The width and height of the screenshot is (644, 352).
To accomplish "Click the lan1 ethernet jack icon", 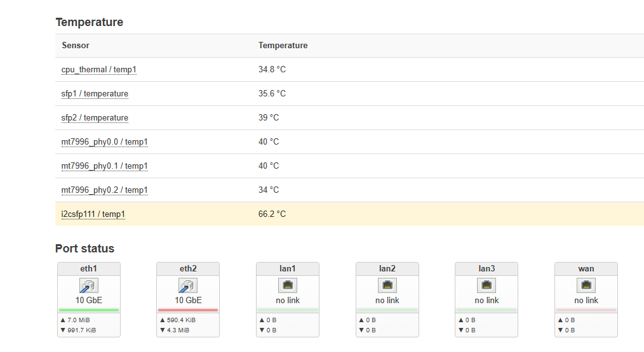I will [x=288, y=285].
